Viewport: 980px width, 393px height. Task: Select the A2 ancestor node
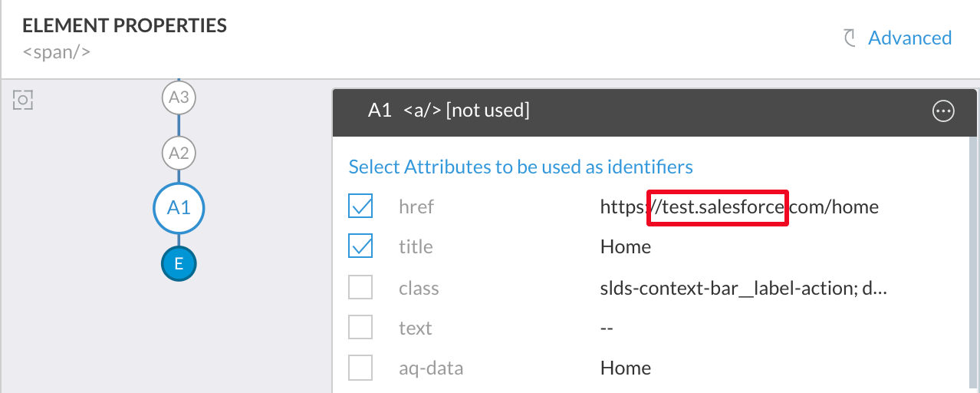(x=179, y=154)
